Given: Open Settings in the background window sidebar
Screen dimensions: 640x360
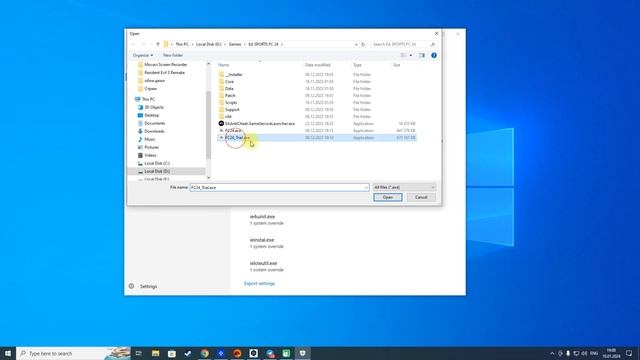Looking at the screenshot, I should (x=148, y=287).
